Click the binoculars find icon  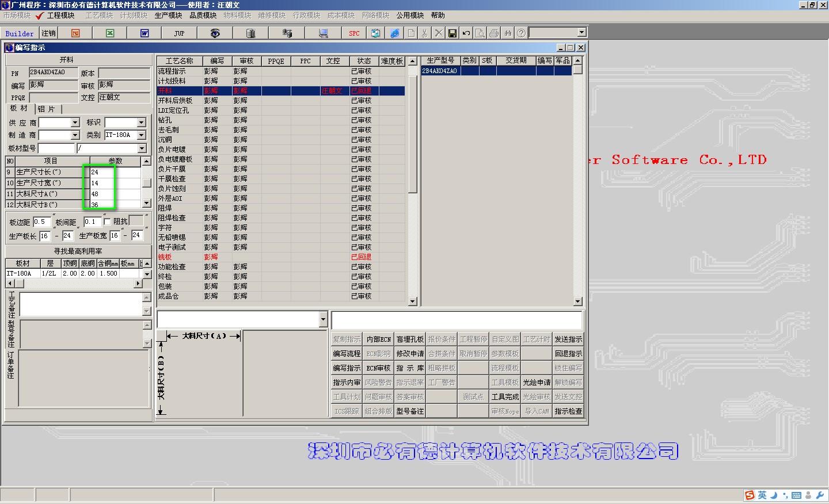point(508,33)
